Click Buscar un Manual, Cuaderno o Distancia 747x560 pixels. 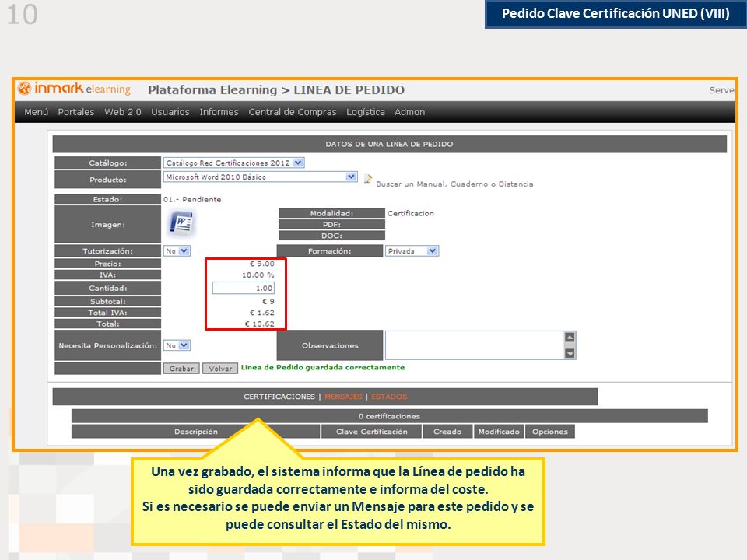pyautogui.click(x=454, y=184)
